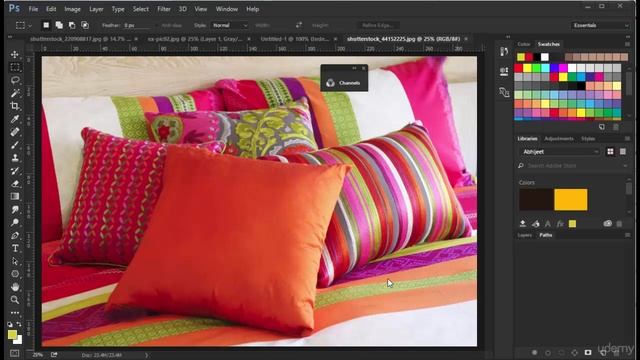Switch foreground and background colors
Screen dimensions: 640x360
tap(19, 324)
